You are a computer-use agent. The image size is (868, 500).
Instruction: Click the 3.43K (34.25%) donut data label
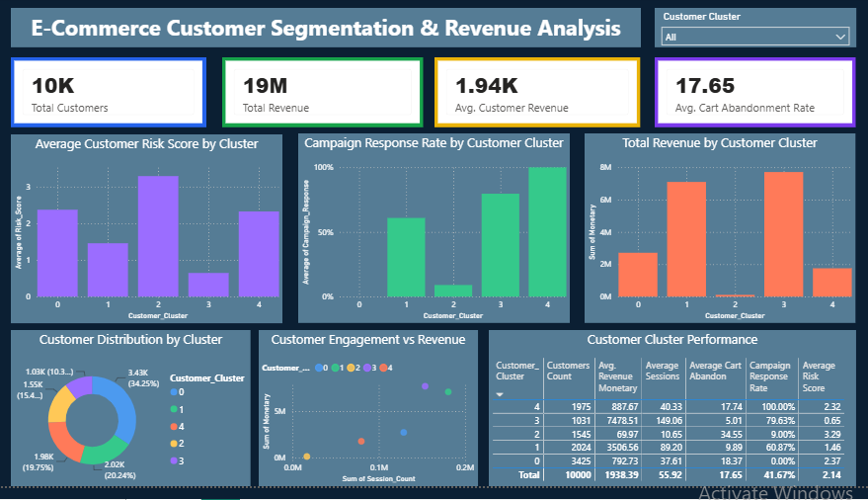point(143,378)
